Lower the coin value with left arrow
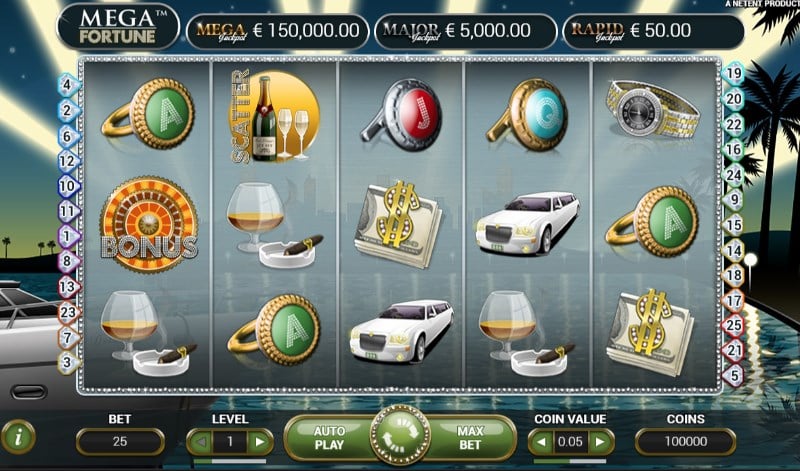The image size is (800, 471). pos(541,441)
